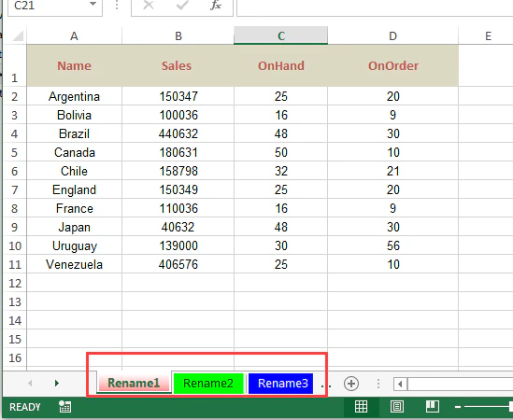513x420 pixels.
Task: Select the Brazil cell
Action: 74,133
